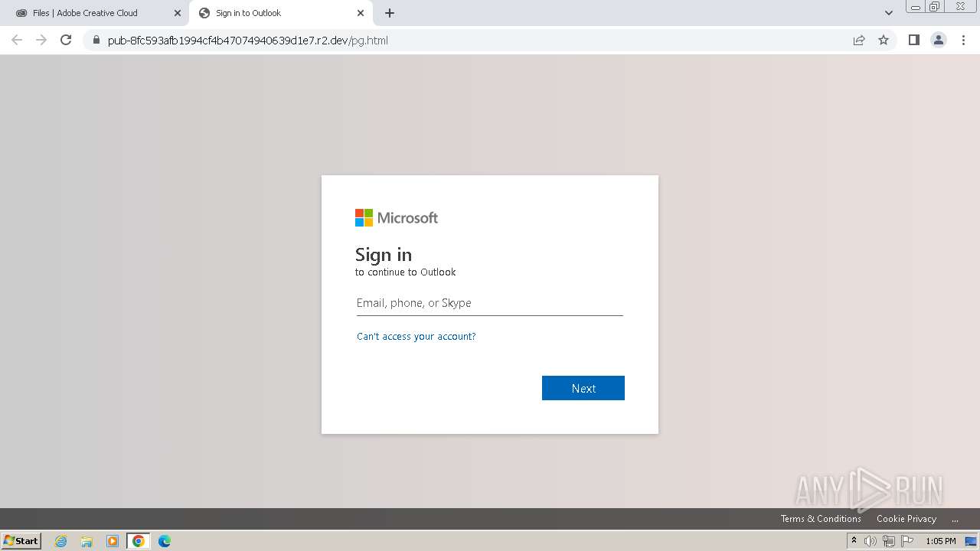The height and width of the screenshot is (551, 980).
Task: Open the Windows Start menu
Action: point(21,541)
